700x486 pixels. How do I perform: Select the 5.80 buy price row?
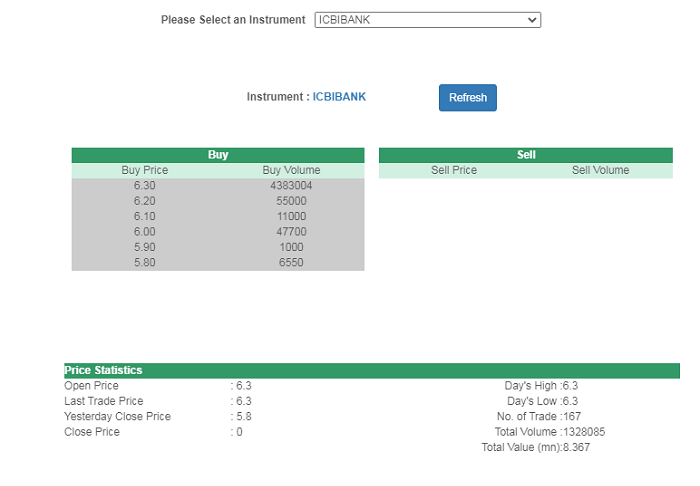coord(145,263)
